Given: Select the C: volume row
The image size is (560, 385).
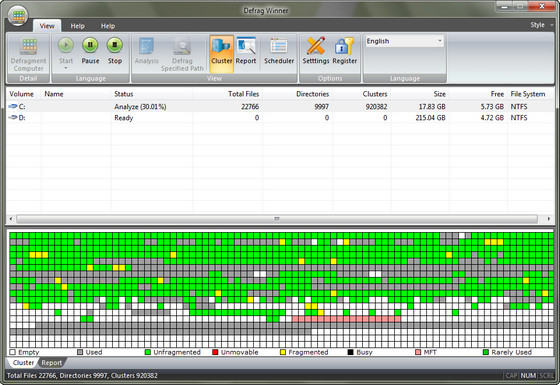Looking at the screenshot, I should point(280,106).
